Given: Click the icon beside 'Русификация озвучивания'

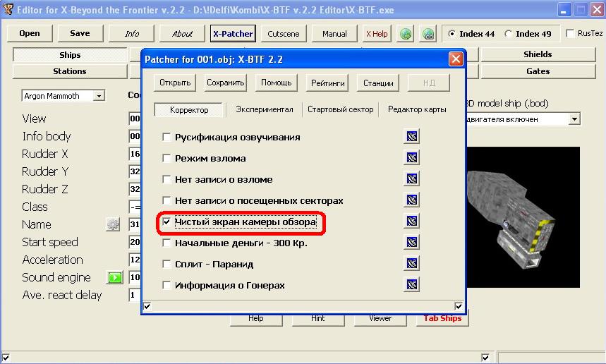Looking at the screenshot, I should coord(413,137).
